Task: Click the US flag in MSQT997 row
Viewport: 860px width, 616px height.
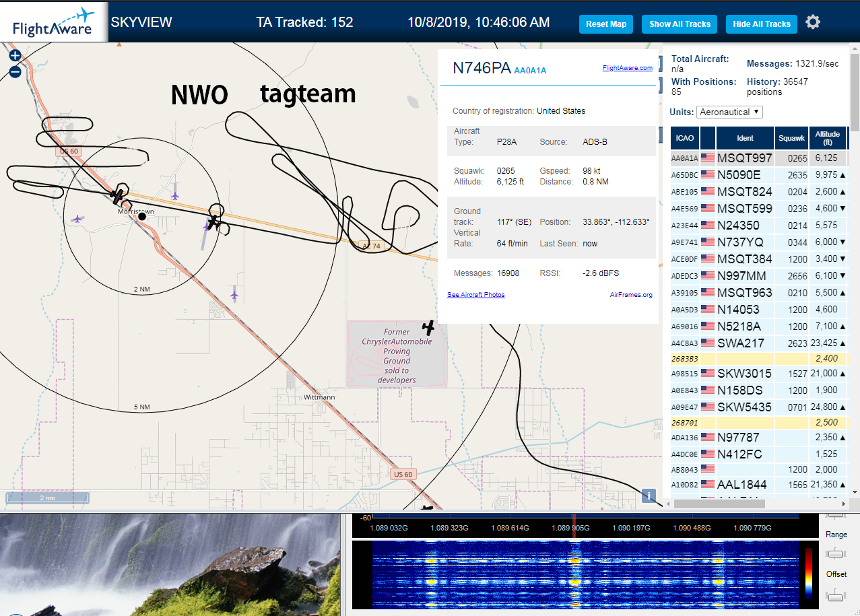Action: pos(708,158)
